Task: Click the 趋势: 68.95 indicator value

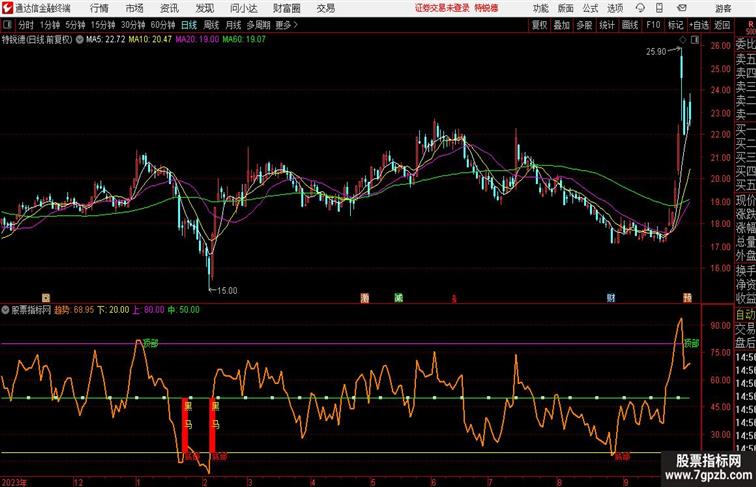Action: pos(74,310)
